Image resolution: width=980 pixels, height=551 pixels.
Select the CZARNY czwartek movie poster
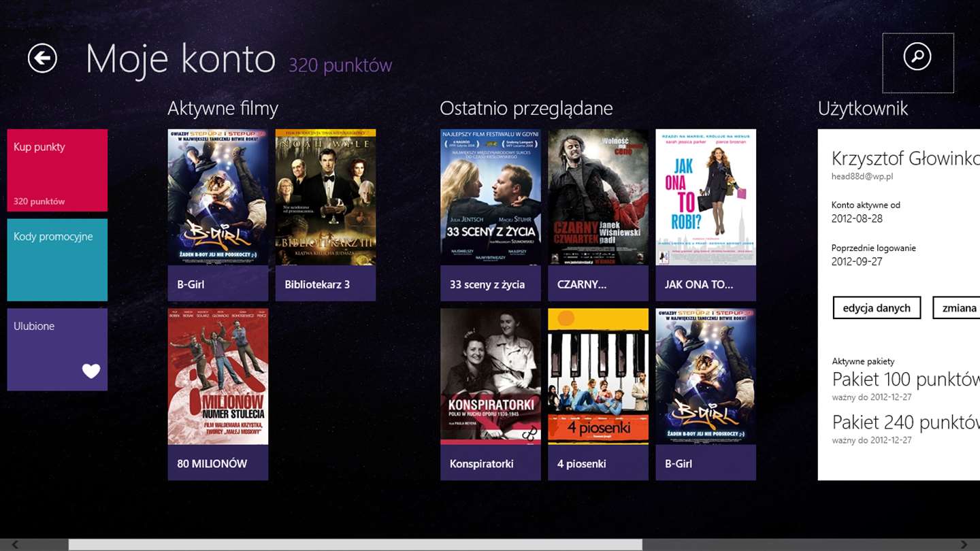coord(598,215)
